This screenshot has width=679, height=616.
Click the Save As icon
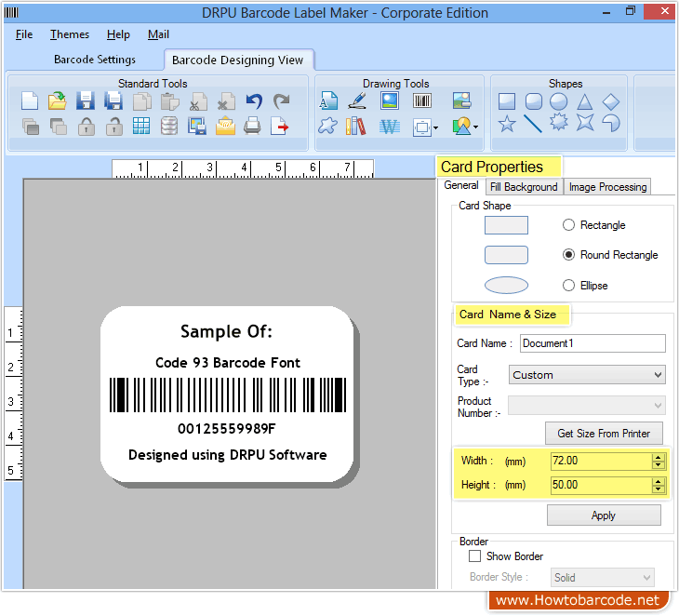click(x=113, y=100)
